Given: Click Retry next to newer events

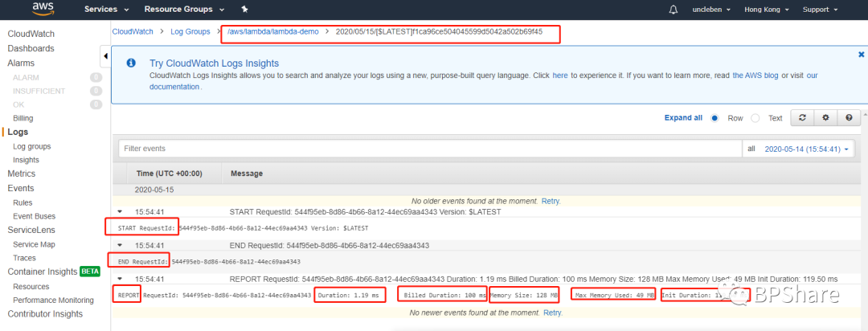Looking at the screenshot, I should [552, 313].
